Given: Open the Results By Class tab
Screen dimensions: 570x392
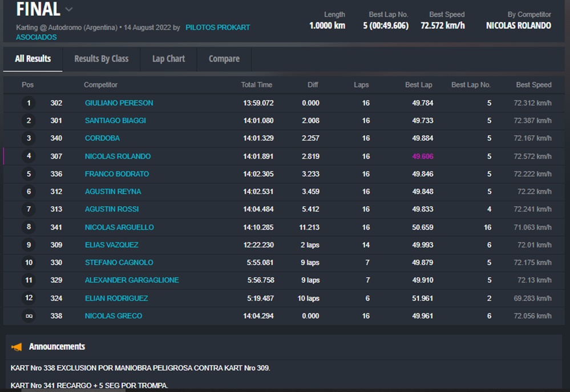Looking at the screenshot, I should [x=101, y=59].
